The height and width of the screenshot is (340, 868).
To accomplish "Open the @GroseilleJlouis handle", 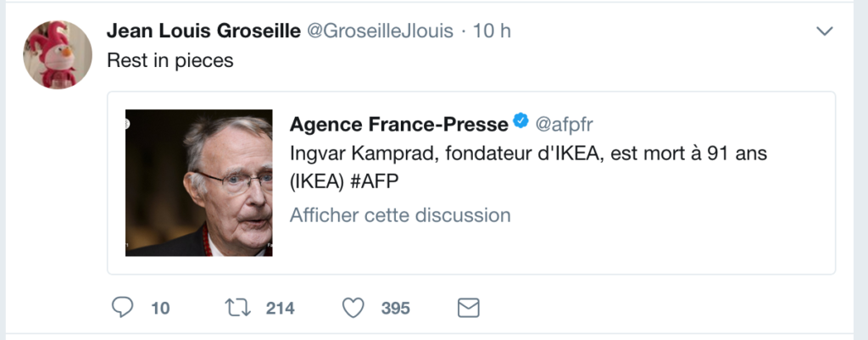I will (378, 31).
